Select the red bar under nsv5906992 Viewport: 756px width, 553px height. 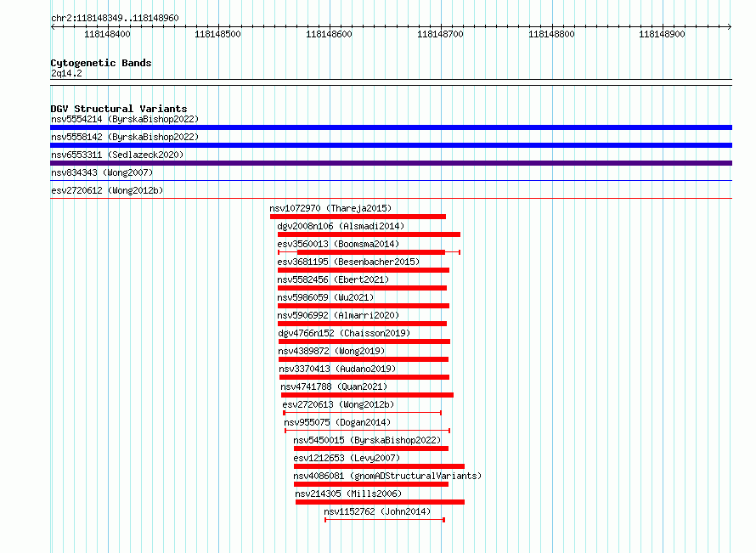tap(362, 324)
